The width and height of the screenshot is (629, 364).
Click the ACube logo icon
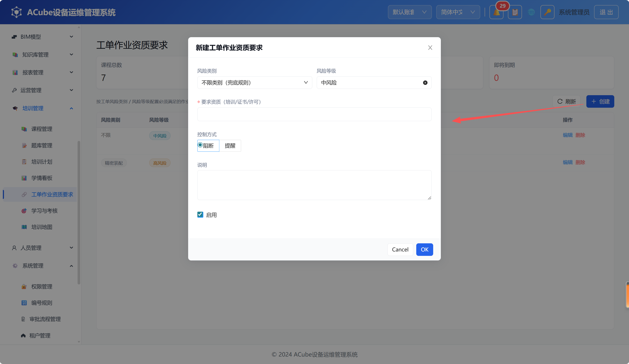[16, 12]
